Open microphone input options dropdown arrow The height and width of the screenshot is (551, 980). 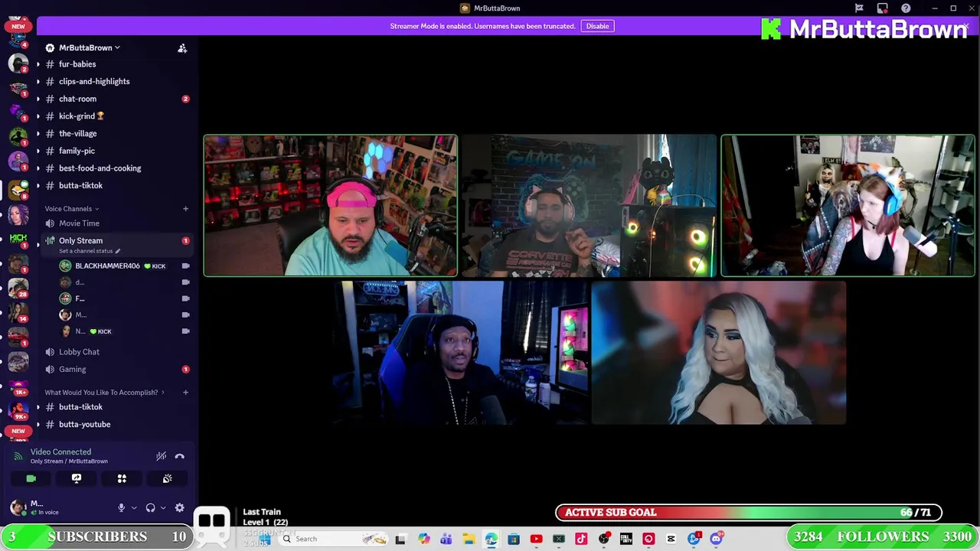coord(134,507)
